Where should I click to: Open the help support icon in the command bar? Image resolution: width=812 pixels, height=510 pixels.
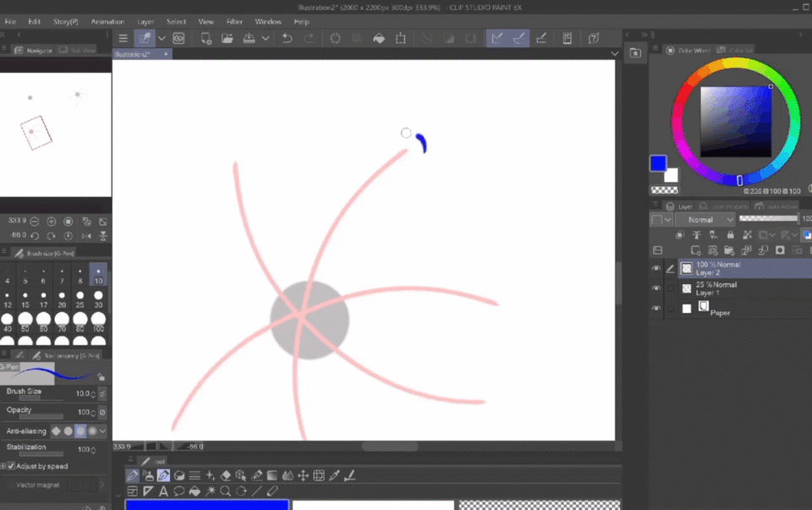click(594, 38)
